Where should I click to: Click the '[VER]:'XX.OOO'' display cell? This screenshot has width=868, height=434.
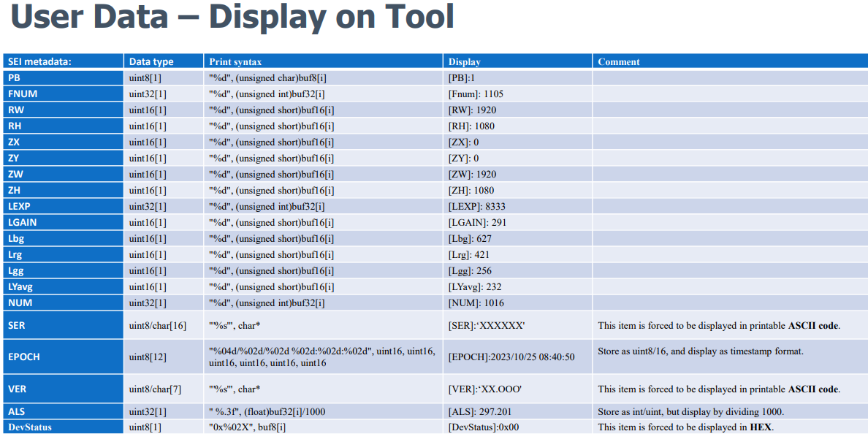(x=484, y=389)
